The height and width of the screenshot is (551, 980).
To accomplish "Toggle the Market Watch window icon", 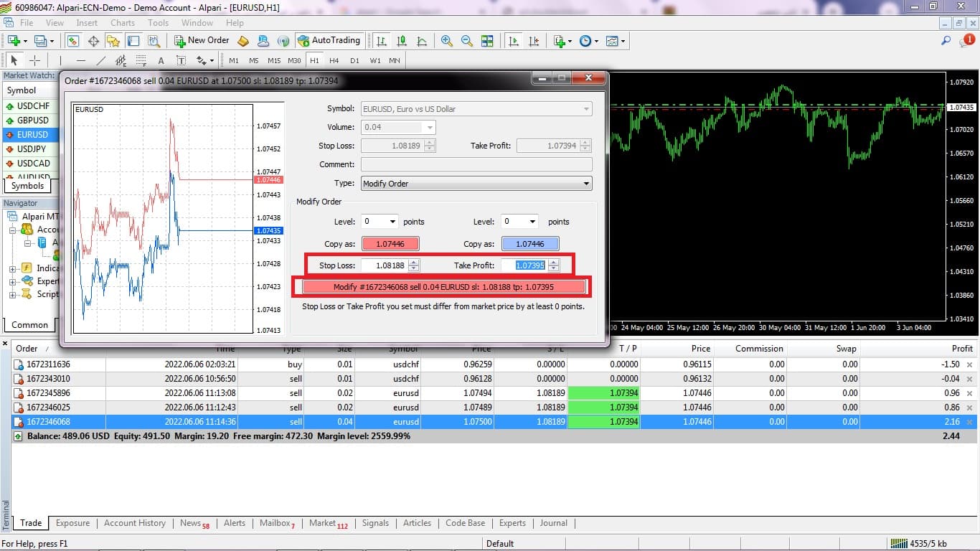I will [73, 41].
